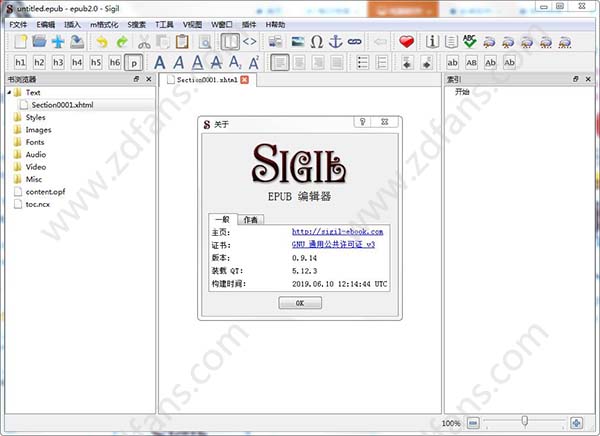Apply heading h6 style
Image resolution: width=600 pixels, height=436 pixels.
pos(115,62)
